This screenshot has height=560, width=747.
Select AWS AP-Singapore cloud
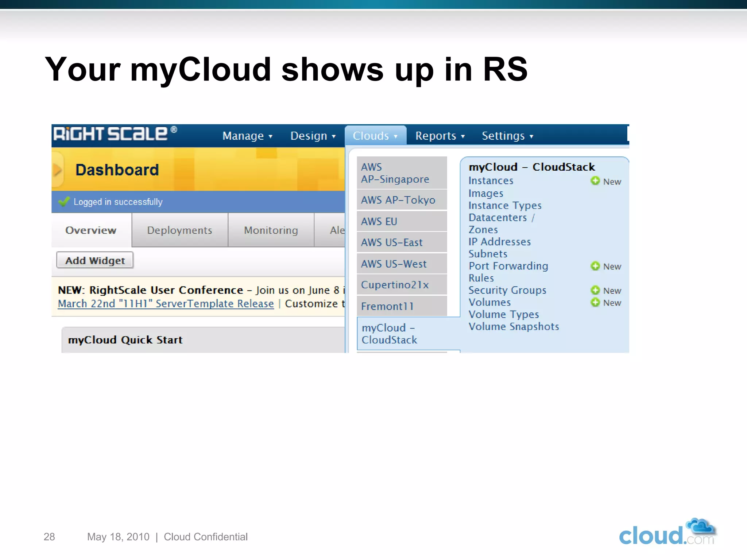click(402, 173)
